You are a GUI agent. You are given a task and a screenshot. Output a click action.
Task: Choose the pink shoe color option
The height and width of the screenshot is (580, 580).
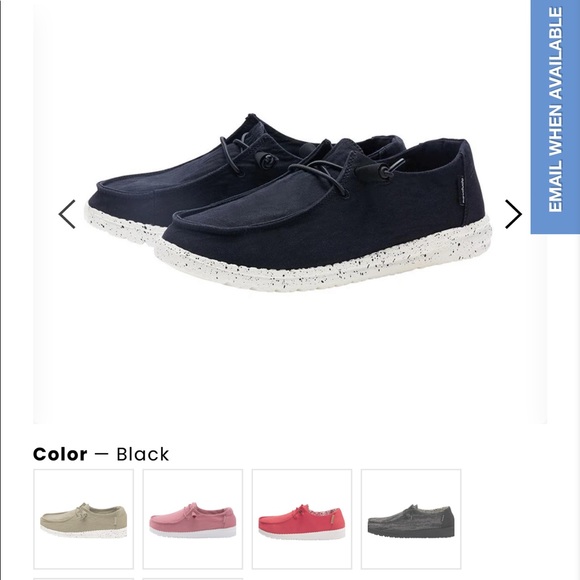(193, 519)
